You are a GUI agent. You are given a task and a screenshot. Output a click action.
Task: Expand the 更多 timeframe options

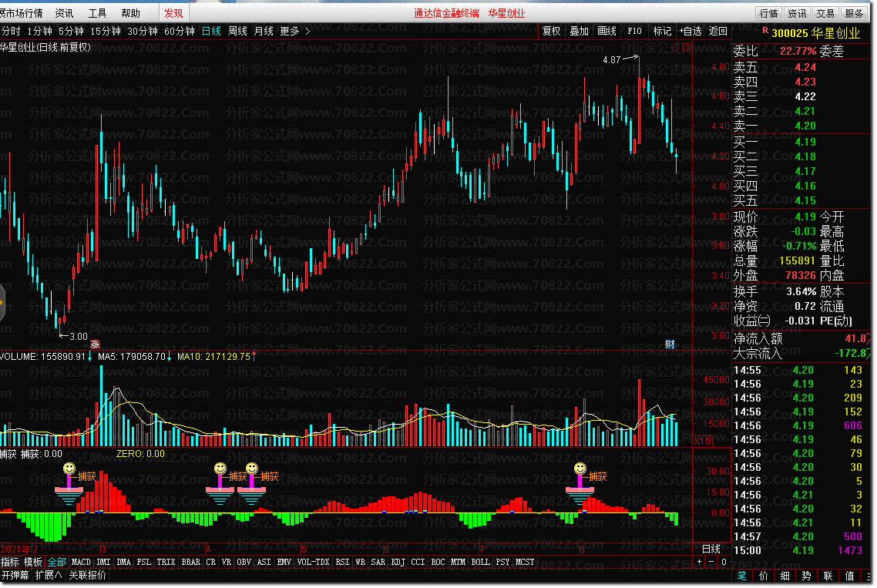290,32
